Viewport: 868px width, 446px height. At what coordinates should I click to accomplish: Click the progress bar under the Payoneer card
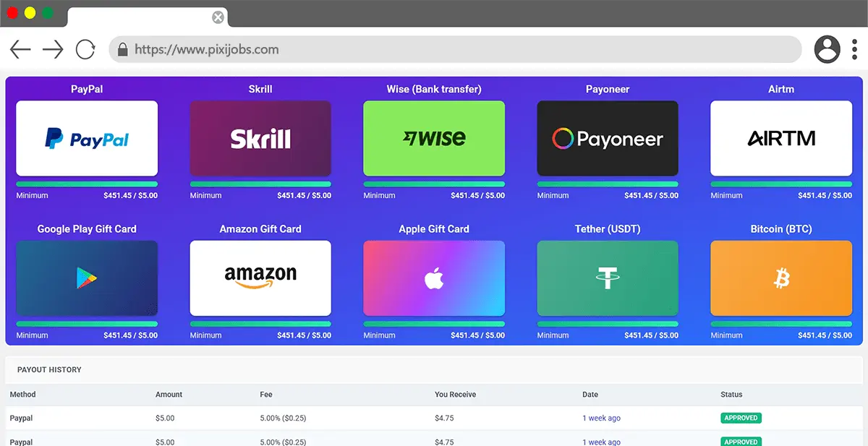pos(608,184)
